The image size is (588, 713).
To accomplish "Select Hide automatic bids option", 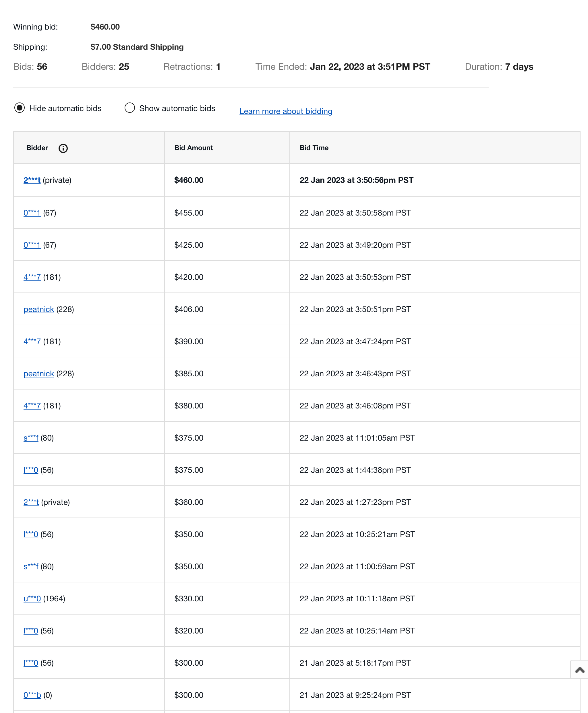I will (20, 108).
